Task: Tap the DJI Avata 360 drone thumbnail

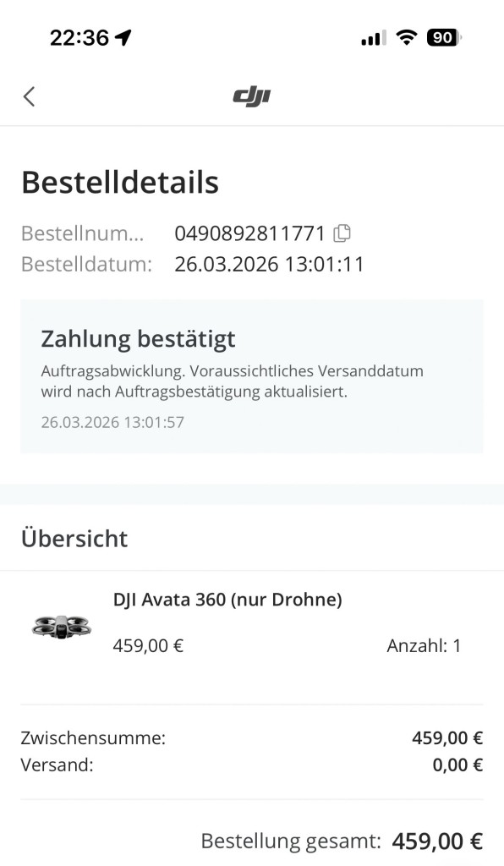Action: click(60, 626)
